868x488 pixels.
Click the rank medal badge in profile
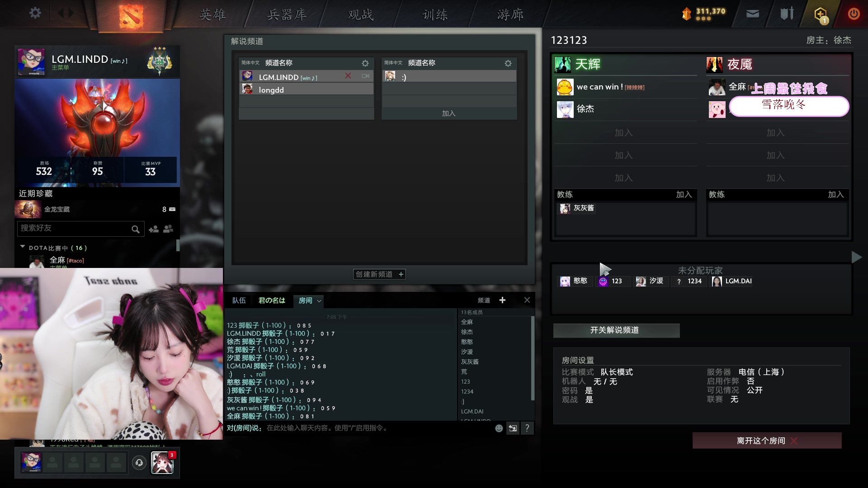coord(159,61)
